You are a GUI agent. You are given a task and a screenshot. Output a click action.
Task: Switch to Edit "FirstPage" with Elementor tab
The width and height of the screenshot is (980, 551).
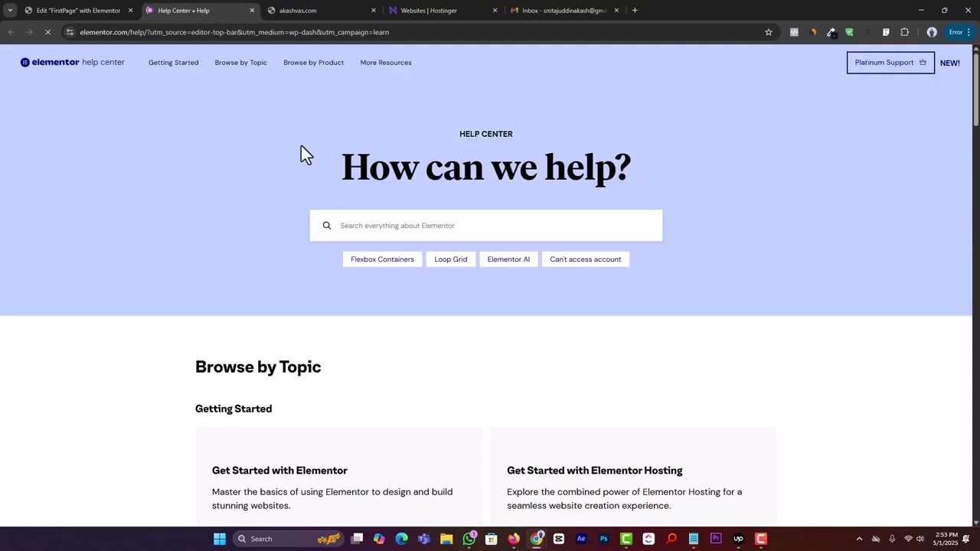[x=79, y=11]
